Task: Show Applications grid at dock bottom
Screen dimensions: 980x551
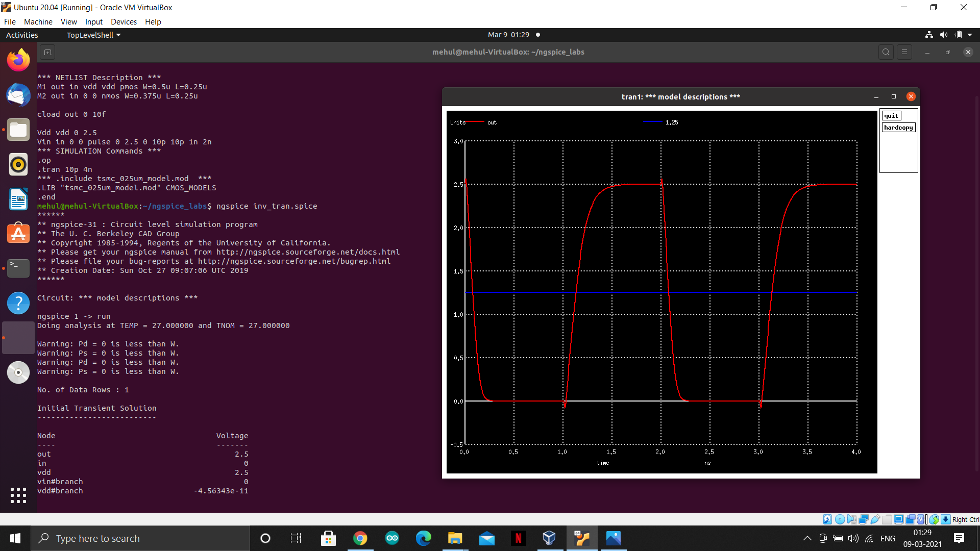Action: [x=18, y=495]
